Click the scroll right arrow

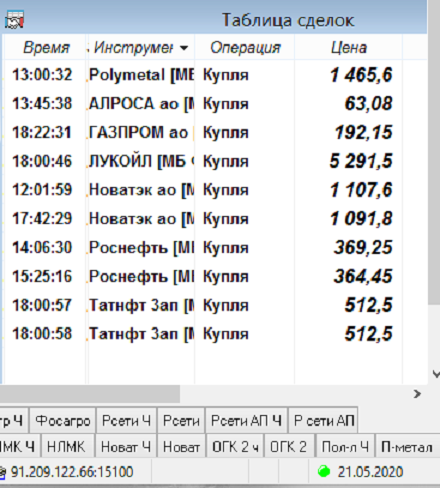[x=417, y=394]
